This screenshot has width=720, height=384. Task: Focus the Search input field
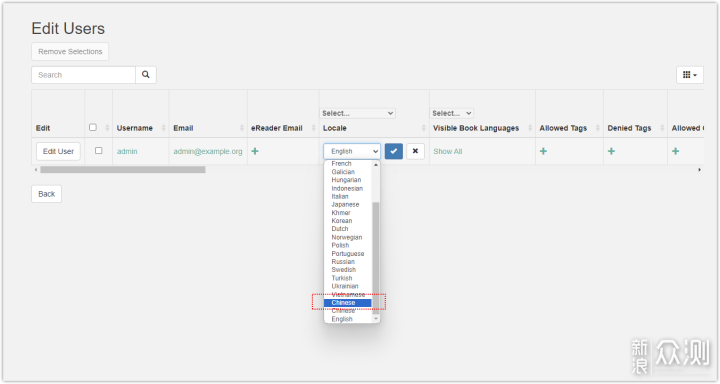84,75
